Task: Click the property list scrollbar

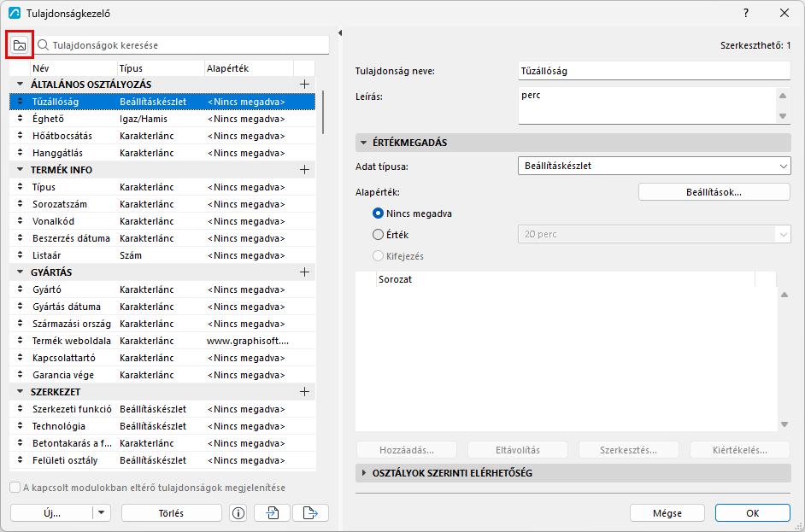Action: pos(323,113)
